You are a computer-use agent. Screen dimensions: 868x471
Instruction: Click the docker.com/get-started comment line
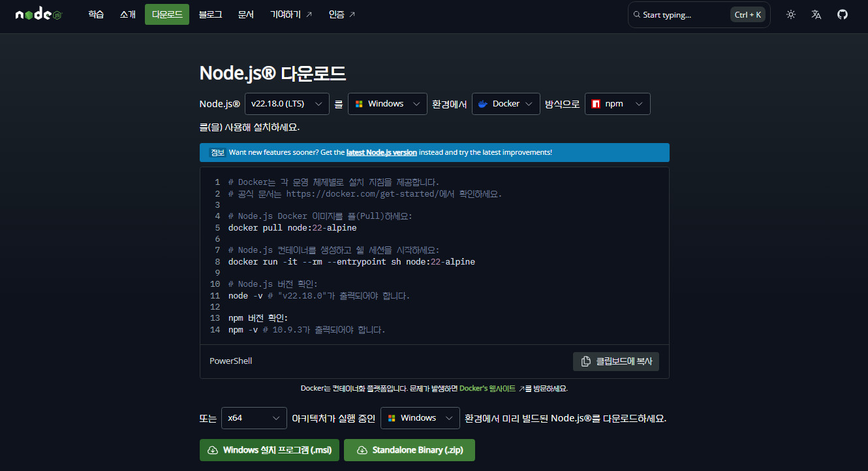[365, 194]
